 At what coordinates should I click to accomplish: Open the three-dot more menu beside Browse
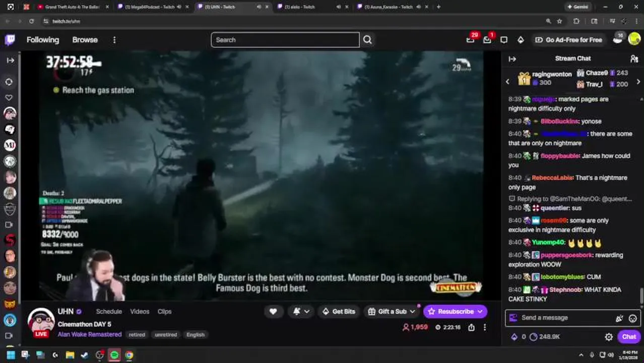pyautogui.click(x=114, y=40)
